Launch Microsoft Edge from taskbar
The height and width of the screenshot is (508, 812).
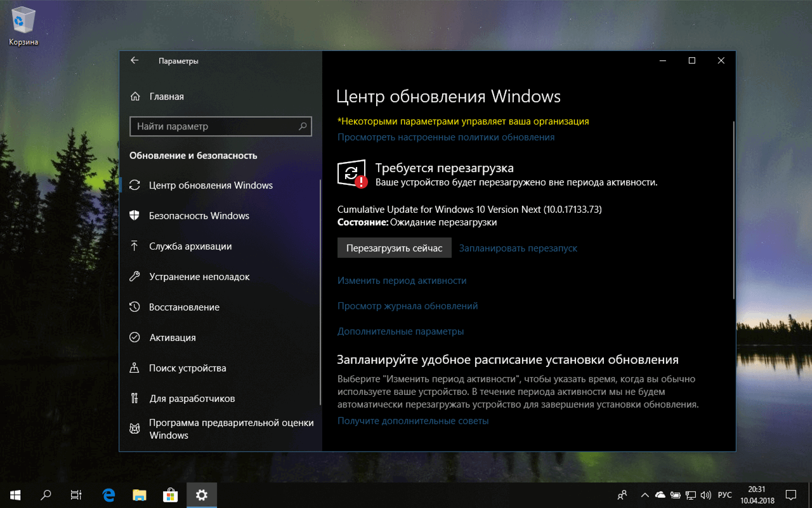[x=108, y=495]
